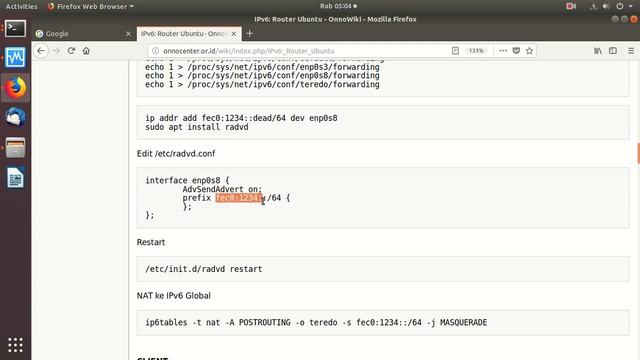Click the 'Restart' heading text
The height and width of the screenshot is (360, 640).
(x=151, y=242)
